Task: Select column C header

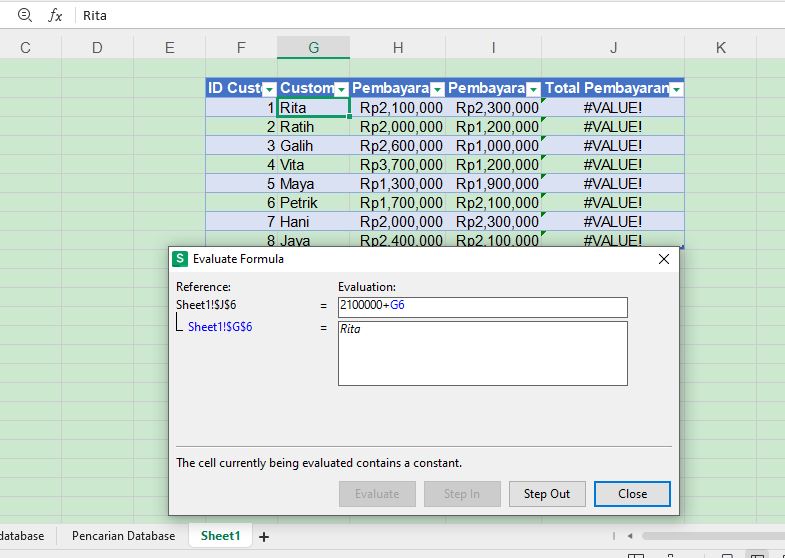Action: (x=26, y=48)
